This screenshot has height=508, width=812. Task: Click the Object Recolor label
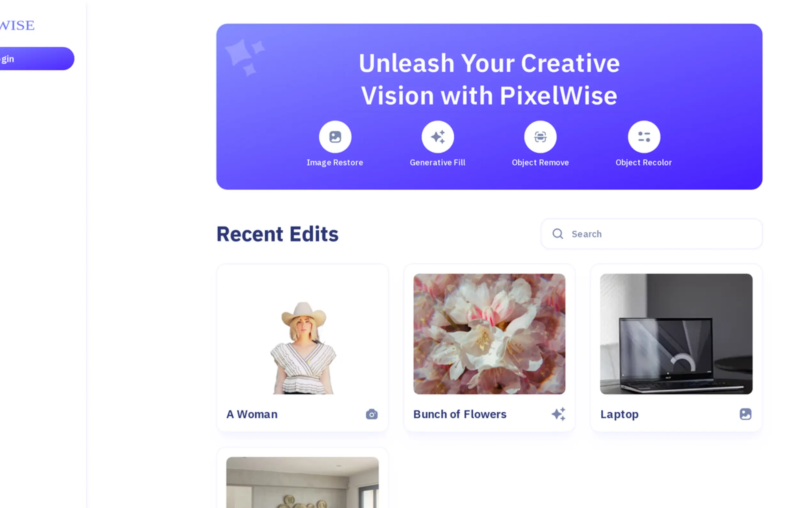click(644, 163)
